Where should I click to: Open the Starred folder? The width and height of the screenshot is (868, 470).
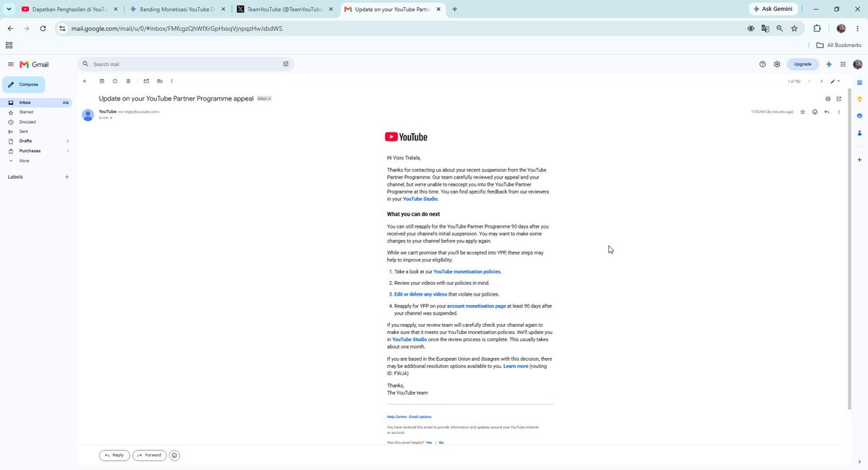click(36, 112)
